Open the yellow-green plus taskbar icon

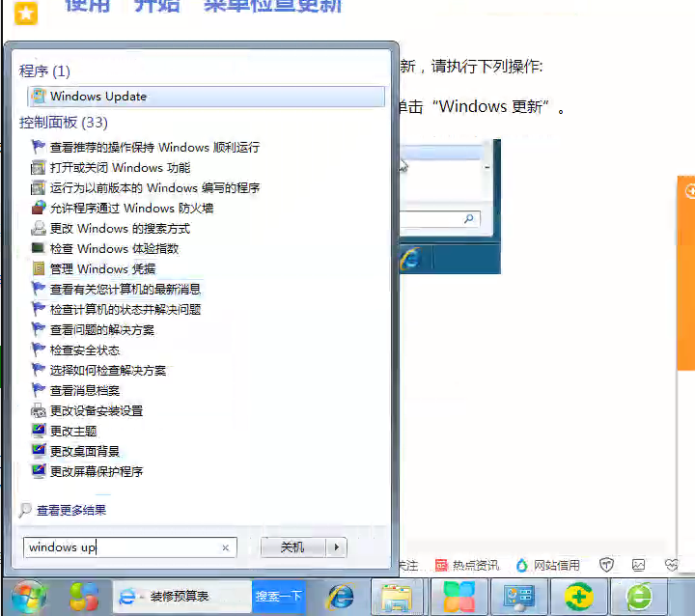pyautogui.click(x=578, y=597)
